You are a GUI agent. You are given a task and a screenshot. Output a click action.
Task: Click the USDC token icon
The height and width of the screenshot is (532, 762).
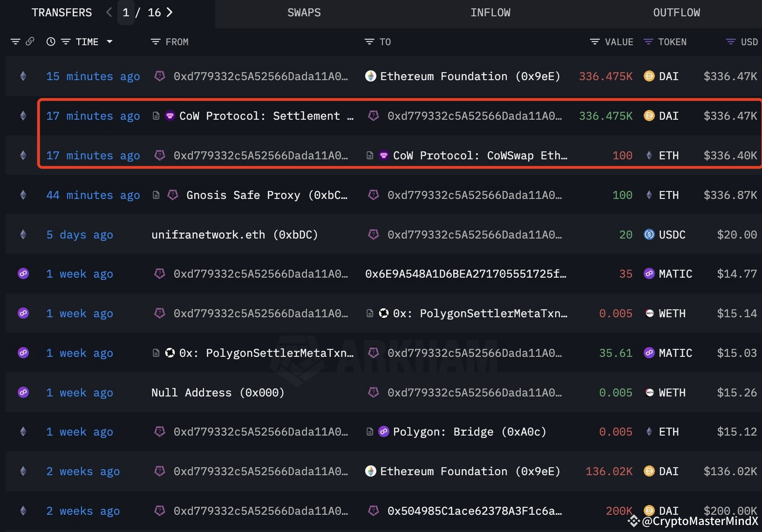click(x=649, y=234)
